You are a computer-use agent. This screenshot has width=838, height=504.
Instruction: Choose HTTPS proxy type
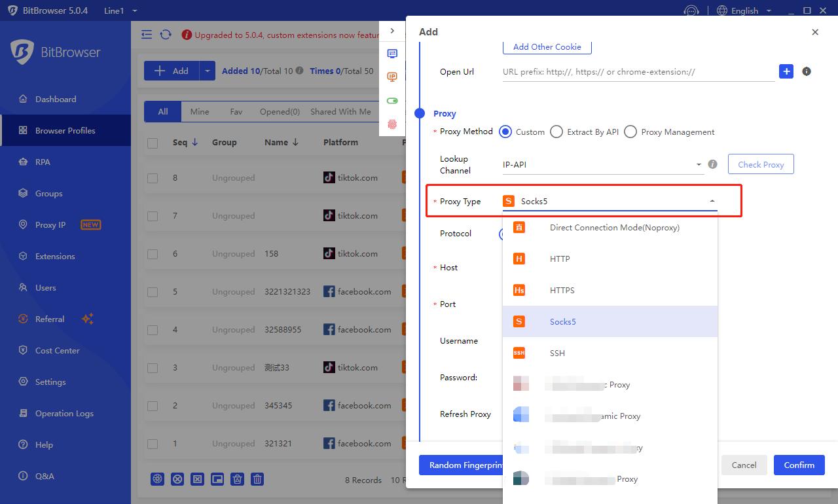(x=610, y=291)
